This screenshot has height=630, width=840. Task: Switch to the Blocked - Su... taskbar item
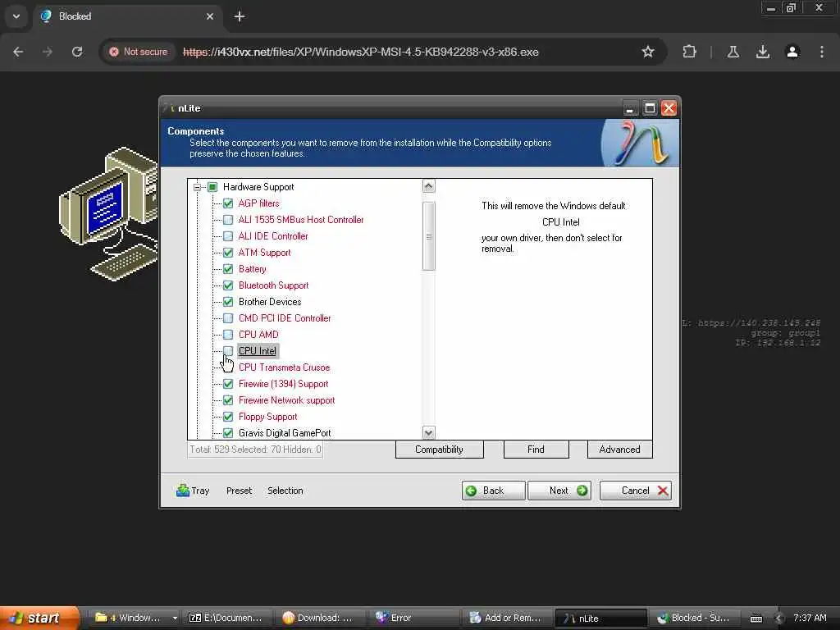[x=694, y=618]
